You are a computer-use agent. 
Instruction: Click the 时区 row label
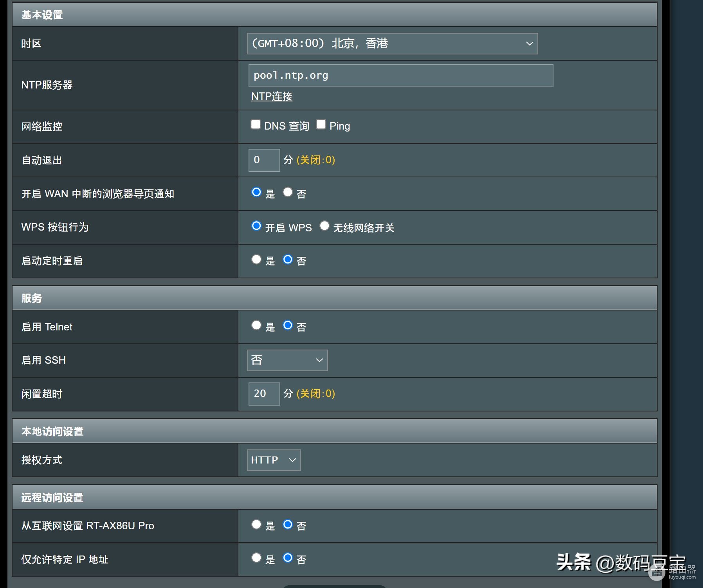[31, 43]
